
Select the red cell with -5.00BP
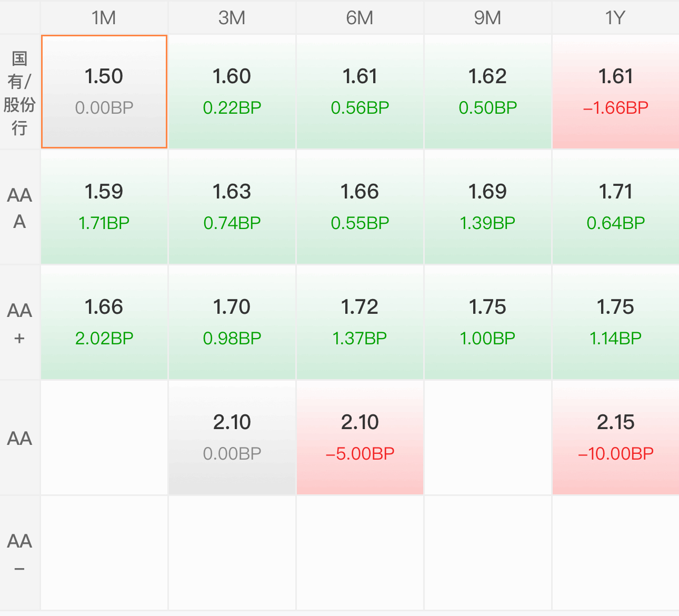(x=360, y=438)
